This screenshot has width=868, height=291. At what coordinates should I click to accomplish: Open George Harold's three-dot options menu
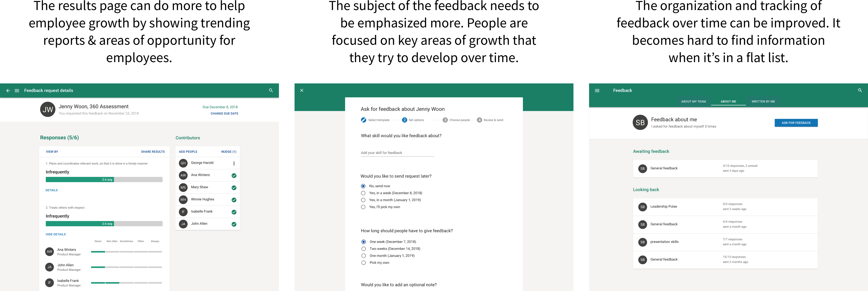click(234, 163)
